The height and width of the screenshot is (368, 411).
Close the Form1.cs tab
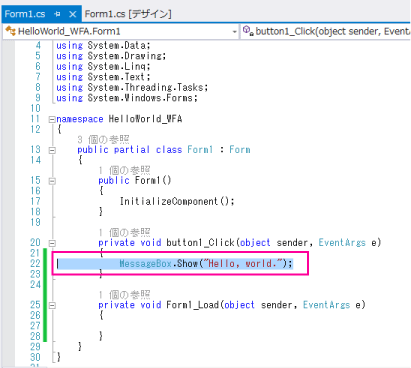click(x=72, y=14)
